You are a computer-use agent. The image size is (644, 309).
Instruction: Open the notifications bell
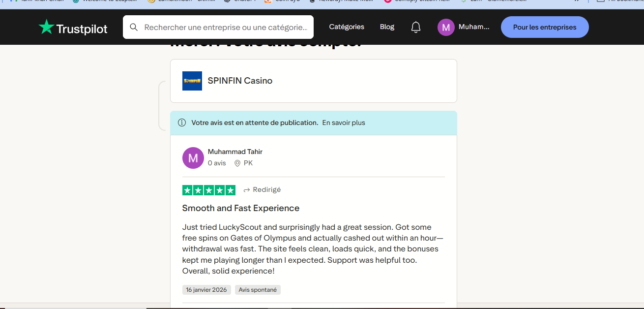(416, 27)
